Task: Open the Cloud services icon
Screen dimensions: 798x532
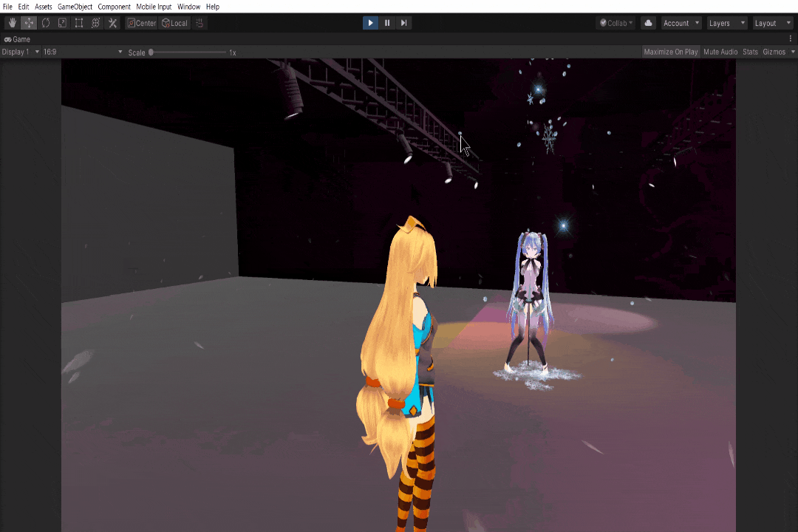Action: coord(648,23)
